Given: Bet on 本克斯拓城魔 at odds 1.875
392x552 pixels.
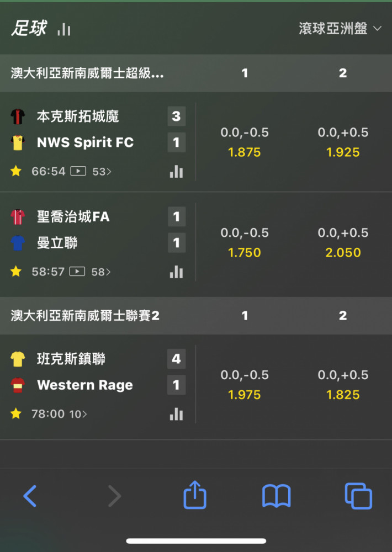Looking at the screenshot, I should pyautogui.click(x=245, y=142).
